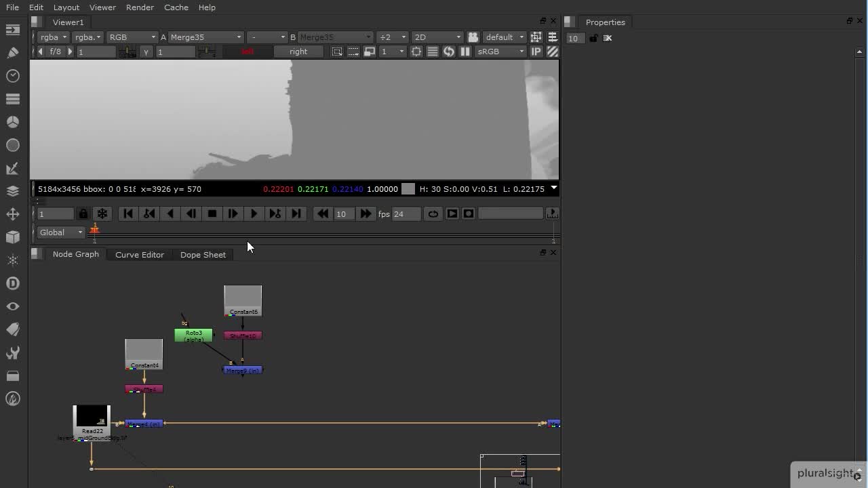868x488 pixels.
Task: Open the RGB display channel dropdown
Action: tap(132, 37)
